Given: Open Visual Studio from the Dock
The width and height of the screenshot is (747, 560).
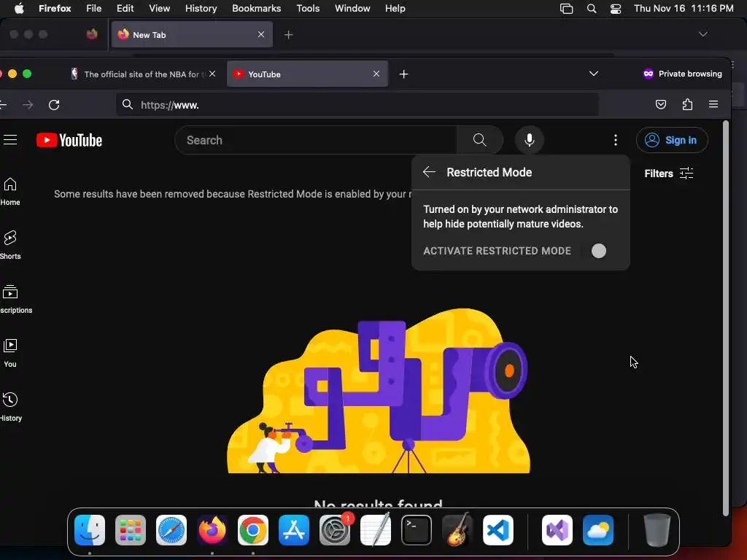Looking at the screenshot, I should pos(557,530).
